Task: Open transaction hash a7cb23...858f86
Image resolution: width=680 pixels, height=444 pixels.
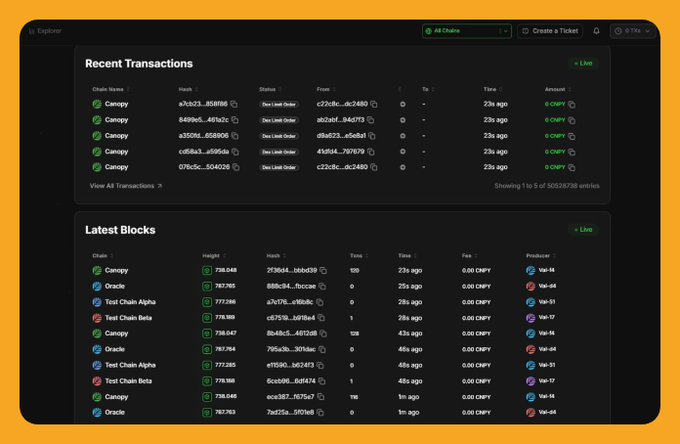Action: click(x=203, y=104)
